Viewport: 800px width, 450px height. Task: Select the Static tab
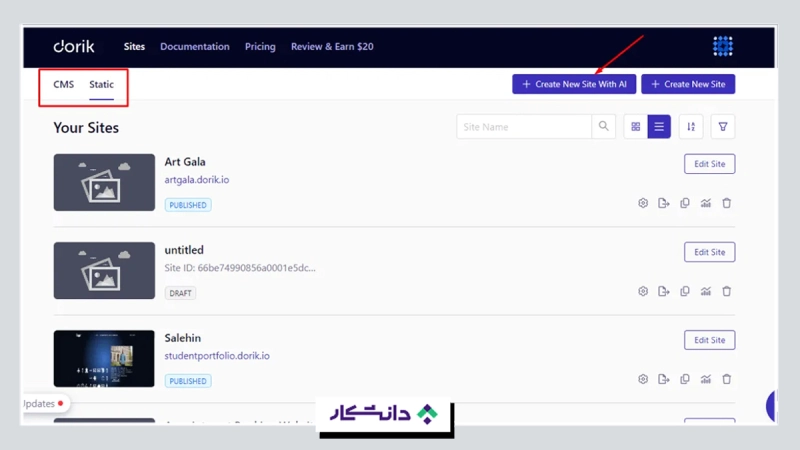pos(101,85)
